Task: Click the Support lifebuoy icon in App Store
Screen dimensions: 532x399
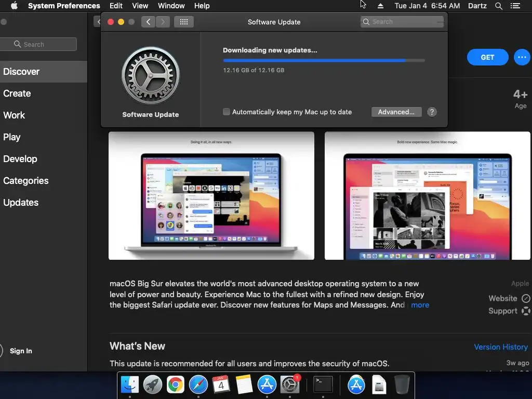Action: (526, 311)
